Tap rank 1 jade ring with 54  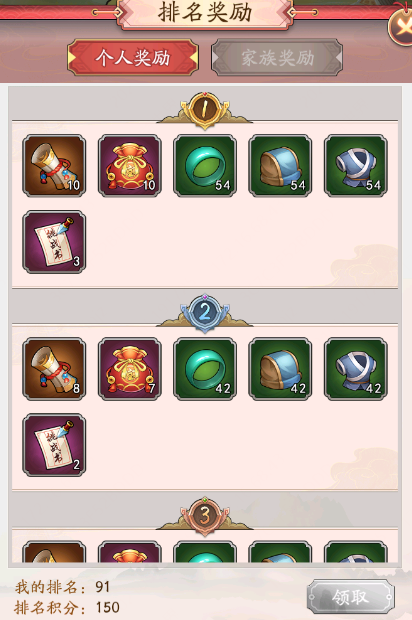pos(205,166)
